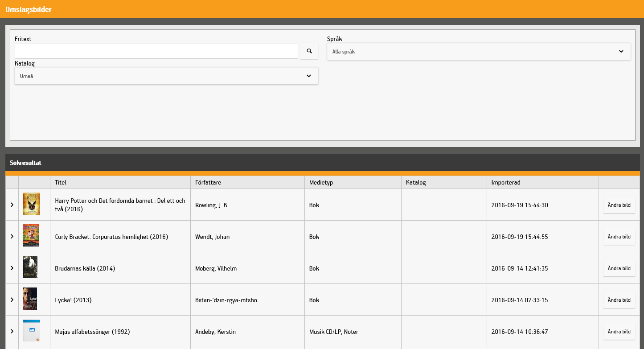The image size is (644, 349).
Task: Click Ändra bild for Brudarnas källa row
Action: (619, 268)
